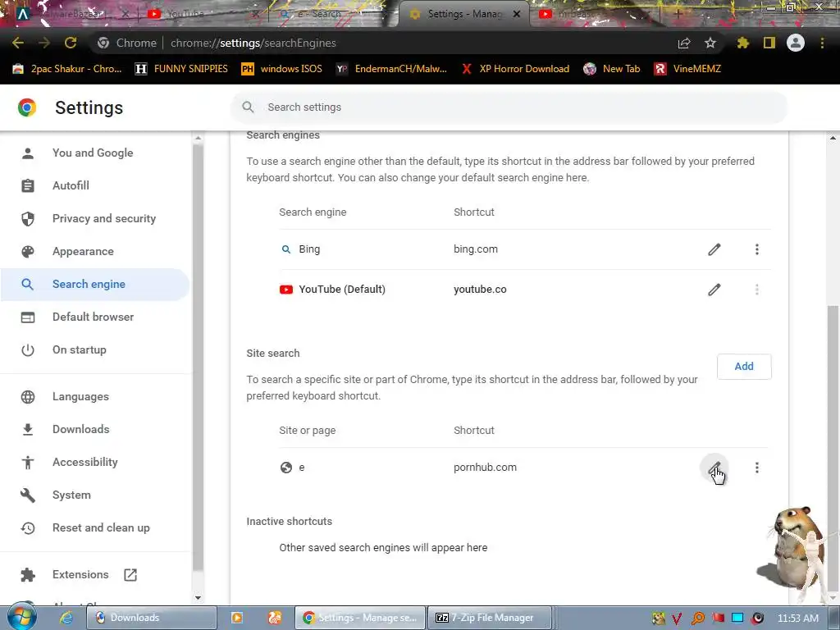Image resolution: width=840 pixels, height=630 pixels.
Task: Click the orange magnifier tray icon
Action: (x=697, y=619)
